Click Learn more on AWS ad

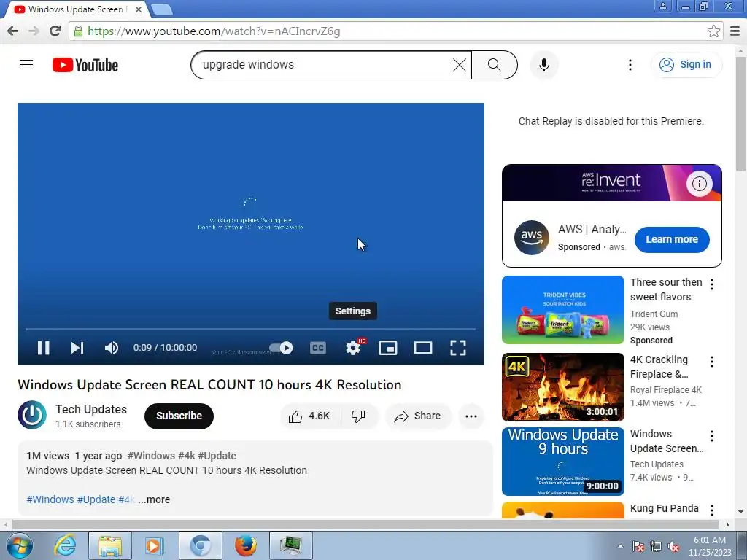pyautogui.click(x=672, y=239)
